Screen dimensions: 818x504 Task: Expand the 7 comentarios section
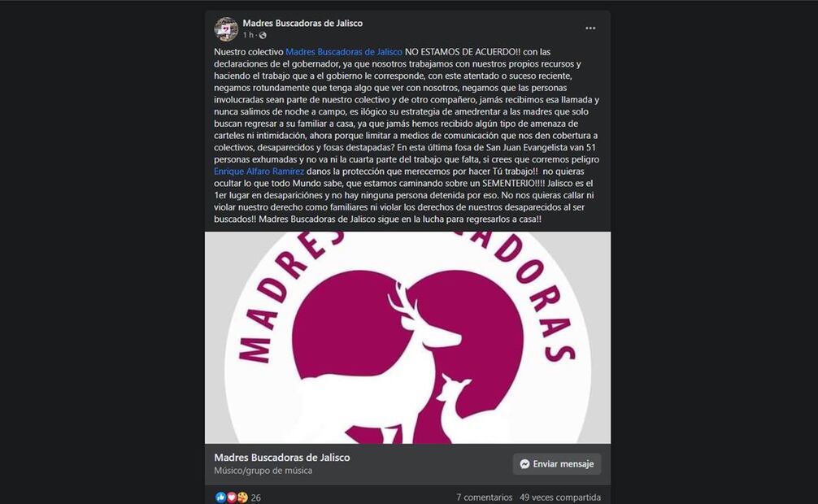pyautogui.click(x=484, y=497)
